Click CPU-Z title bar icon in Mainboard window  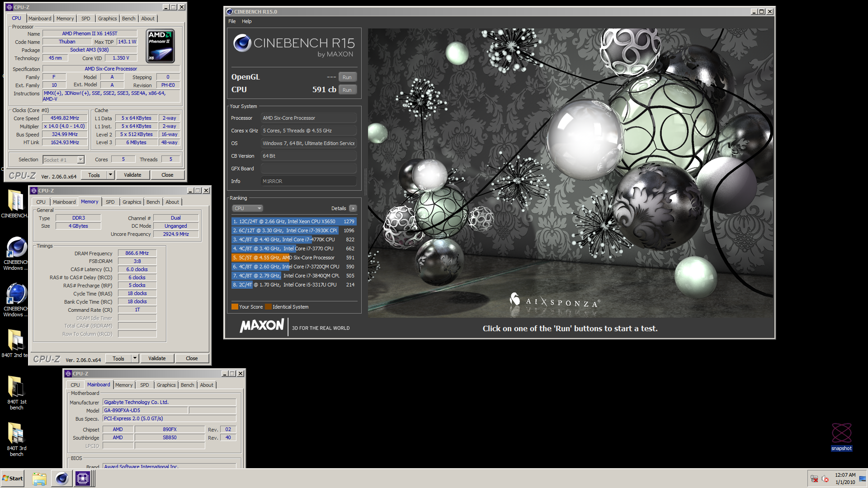tap(68, 374)
